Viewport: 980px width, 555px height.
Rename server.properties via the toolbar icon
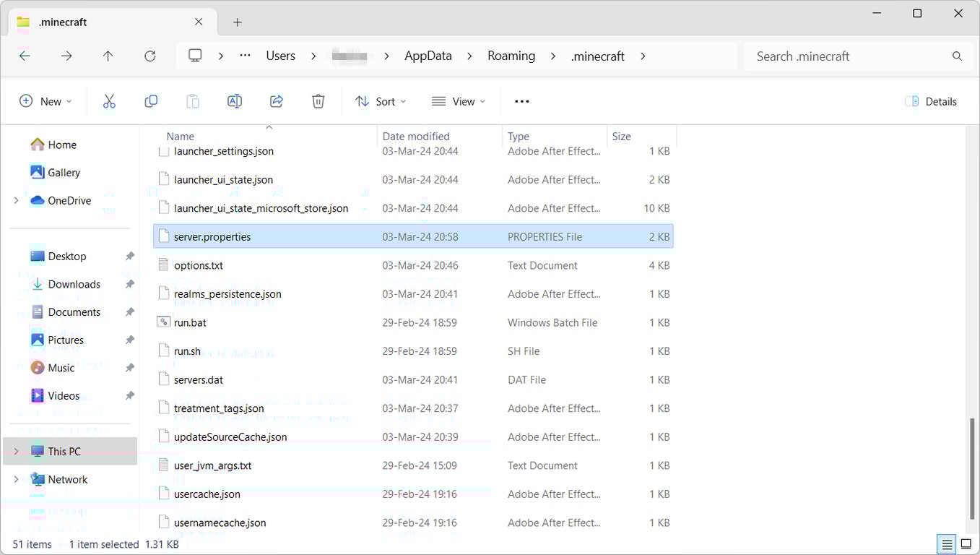tap(234, 101)
